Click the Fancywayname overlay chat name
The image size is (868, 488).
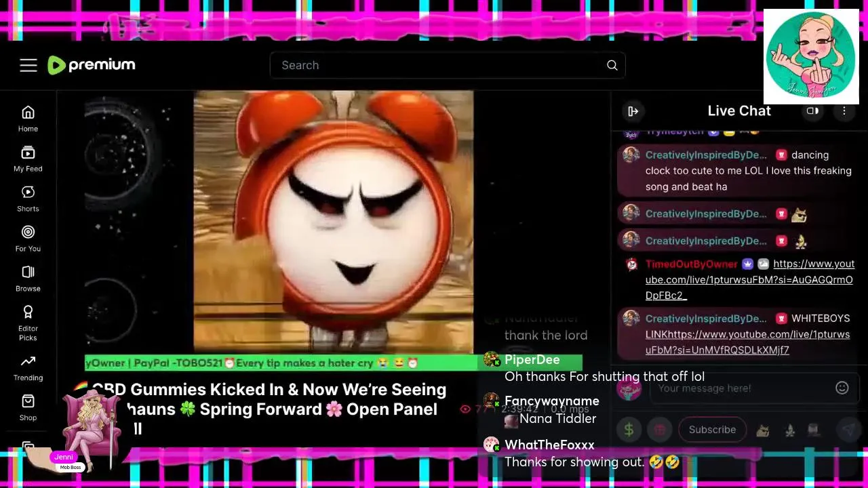click(552, 401)
